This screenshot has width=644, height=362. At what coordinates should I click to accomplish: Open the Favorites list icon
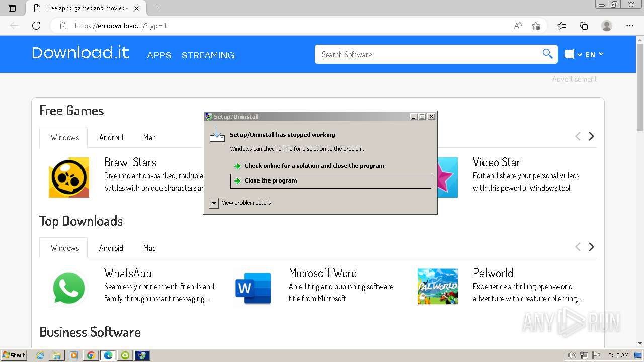pyautogui.click(x=561, y=26)
